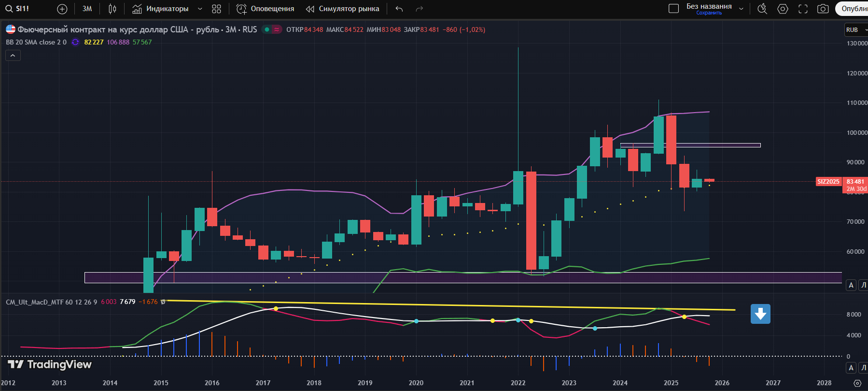Take a chart snapshot with camera icon
This screenshot has height=391, width=868.
click(x=823, y=9)
